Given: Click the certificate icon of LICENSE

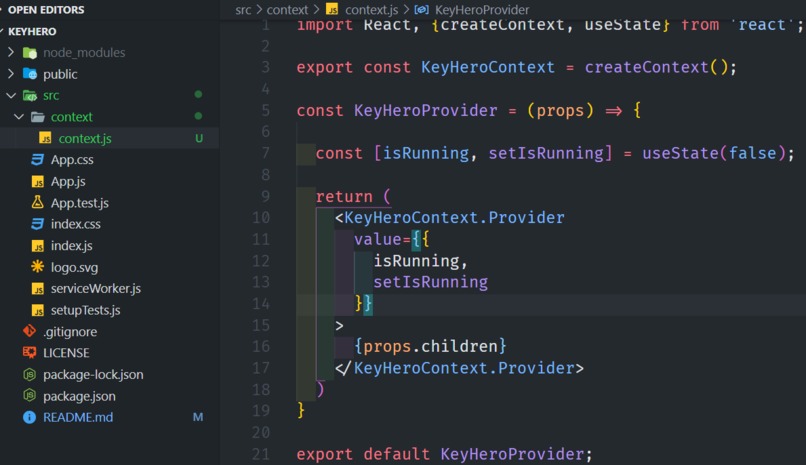Looking at the screenshot, I should (29, 353).
